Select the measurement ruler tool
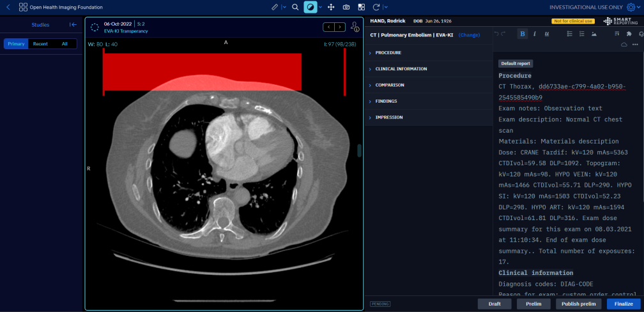The width and height of the screenshot is (644, 312). point(275,7)
